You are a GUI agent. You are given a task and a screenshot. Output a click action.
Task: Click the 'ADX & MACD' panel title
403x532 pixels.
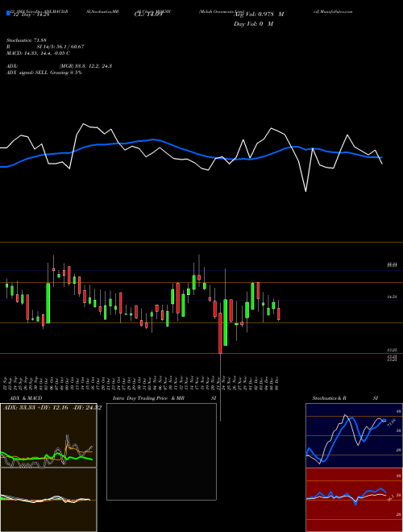[26, 398]
